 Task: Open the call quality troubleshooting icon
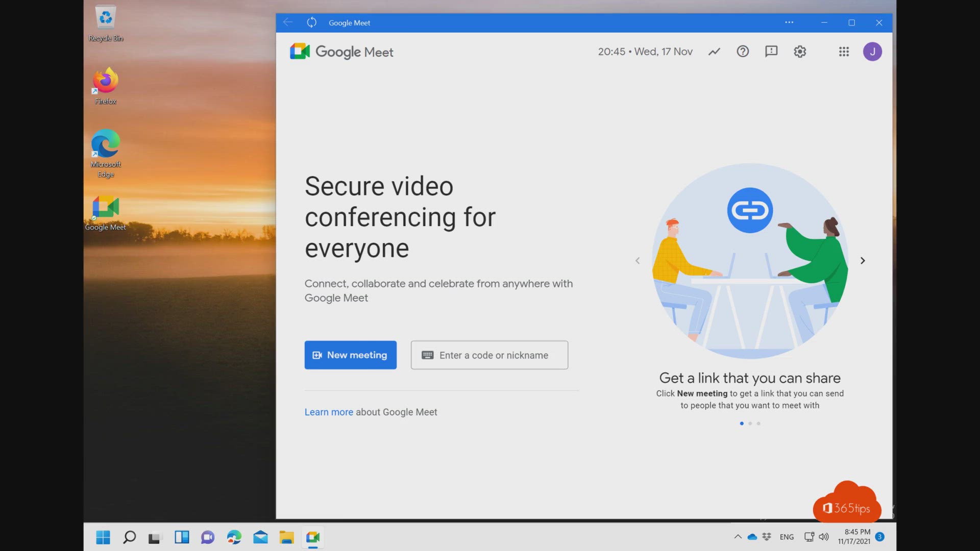click(x=714, y=52)
